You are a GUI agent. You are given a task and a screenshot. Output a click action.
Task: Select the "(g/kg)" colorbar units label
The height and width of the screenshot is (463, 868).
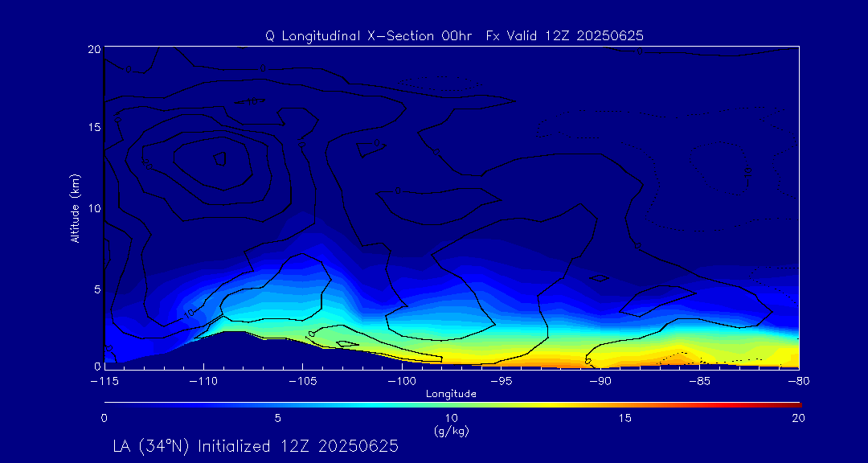(x=452, y=430)
